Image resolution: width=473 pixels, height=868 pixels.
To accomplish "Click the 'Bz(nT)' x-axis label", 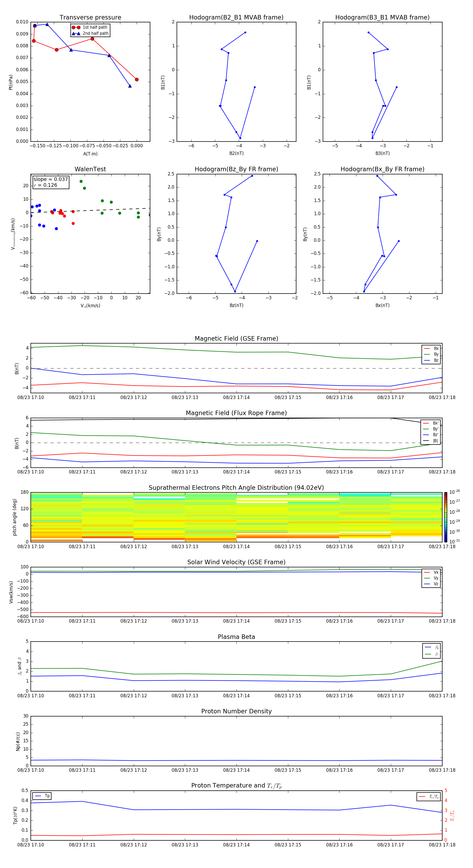I will (236, 305).
